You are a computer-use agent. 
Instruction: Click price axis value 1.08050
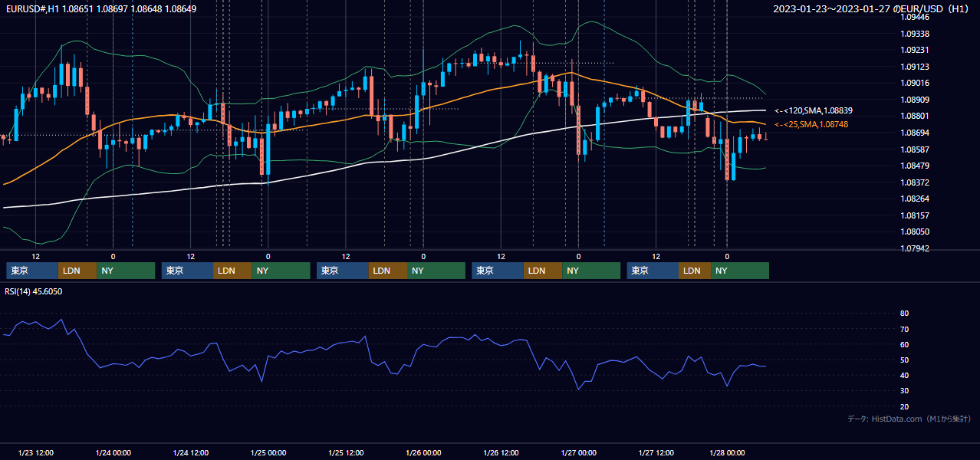pos(914,232)
